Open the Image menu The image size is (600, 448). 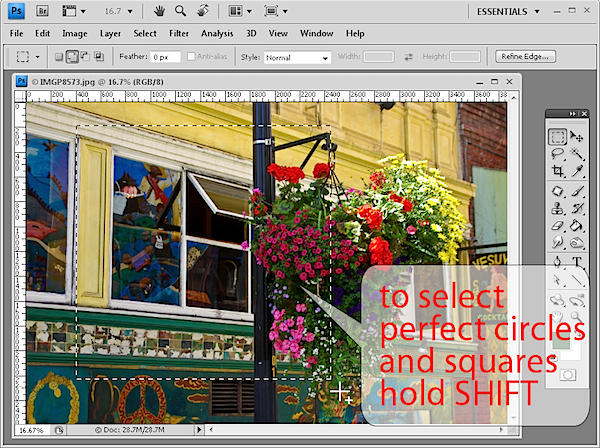pos(75,34)
